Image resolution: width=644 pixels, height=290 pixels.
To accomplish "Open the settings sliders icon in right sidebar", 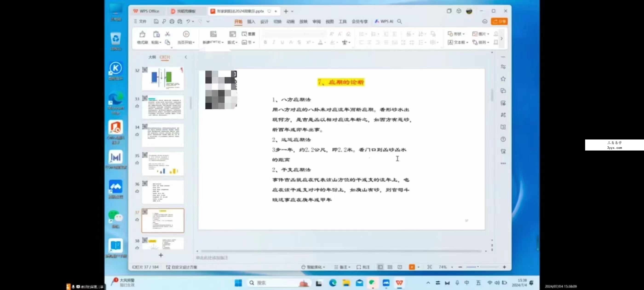I will pos(503,67).
